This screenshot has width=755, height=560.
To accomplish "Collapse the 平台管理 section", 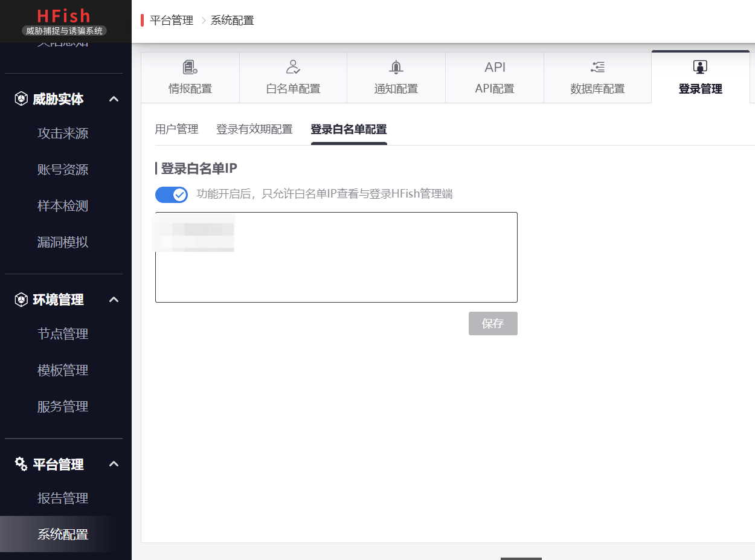I will pyautogui.click(x=114, y=464).
